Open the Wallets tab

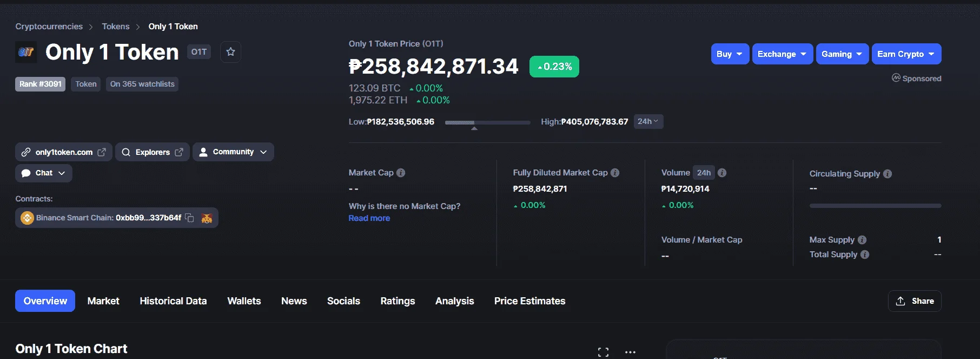coord(244,301)
